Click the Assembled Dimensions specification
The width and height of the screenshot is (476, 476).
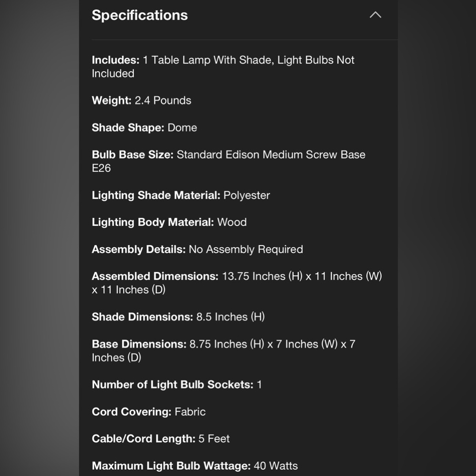tap(237, 283)
